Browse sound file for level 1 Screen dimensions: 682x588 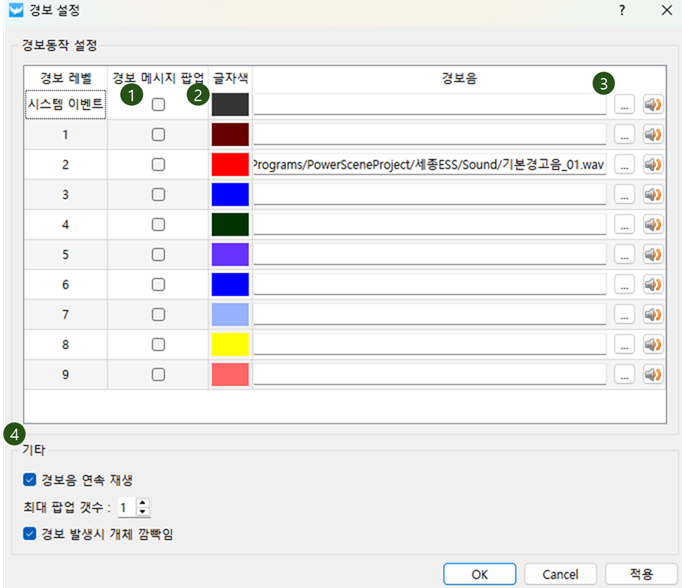point(624,134)
